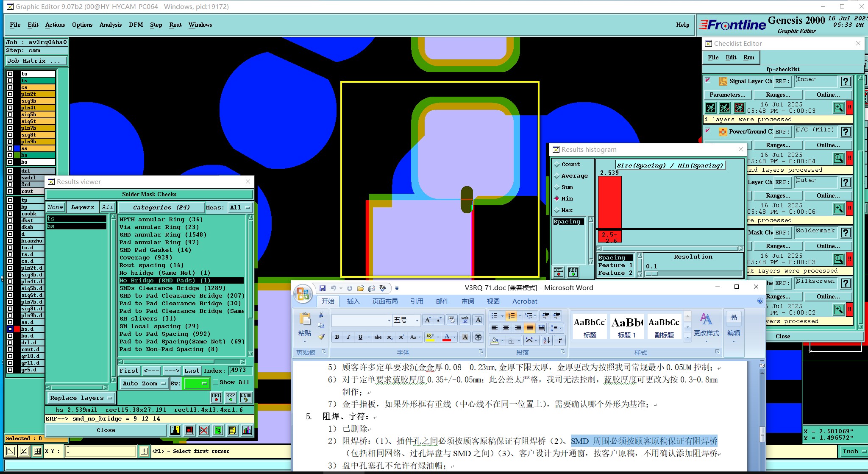Click numbered list icon in Word ribbon
Viewport: 868px width, 474px height.
click(x=511, y=316)
